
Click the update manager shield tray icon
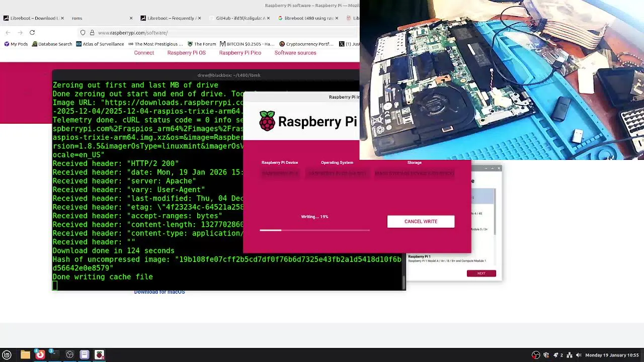click(546, 355)
